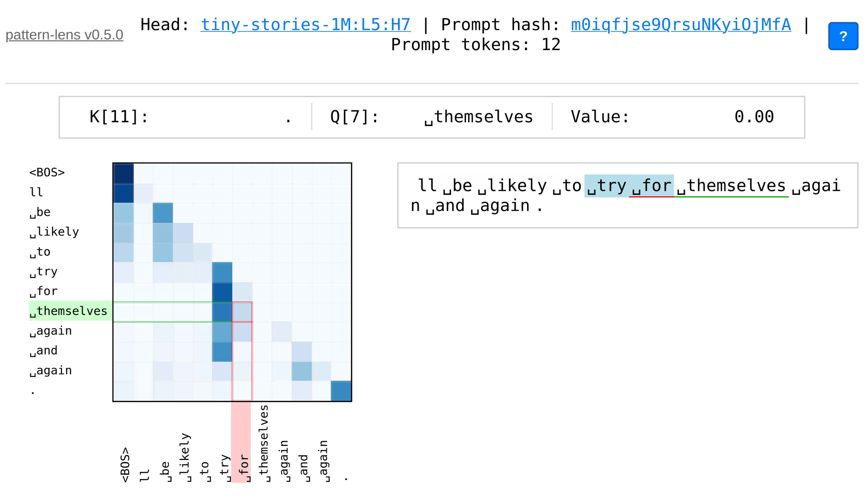Click the ␣likely token in the prompt text
Screen dimensions: 868x497
[512, 186]
